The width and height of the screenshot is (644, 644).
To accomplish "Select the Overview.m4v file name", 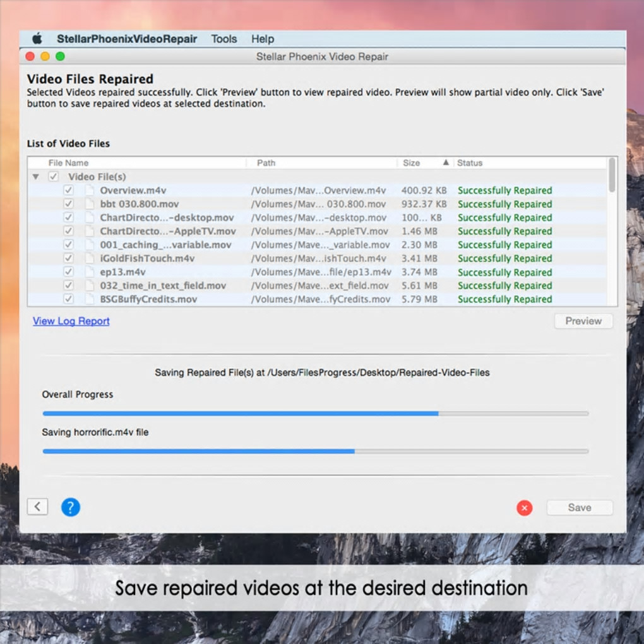I will [x=133, y=190].
